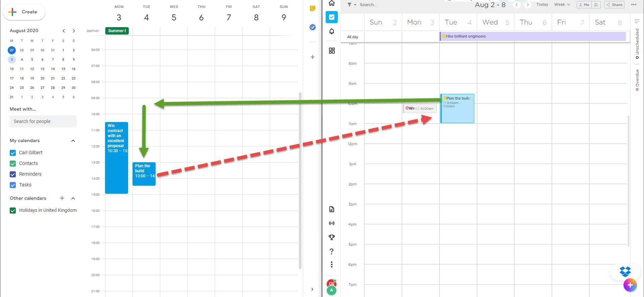Open the home icon in right app sidebar
Viewport: 644px width, 297px height.
332,3
